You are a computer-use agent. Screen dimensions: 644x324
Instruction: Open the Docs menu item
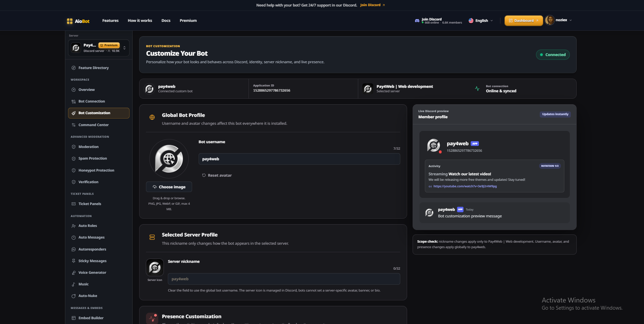coord(166,21)
